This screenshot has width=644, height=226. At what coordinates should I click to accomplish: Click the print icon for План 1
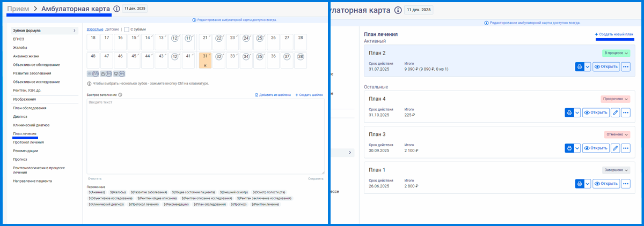click(x=579, y=184)
